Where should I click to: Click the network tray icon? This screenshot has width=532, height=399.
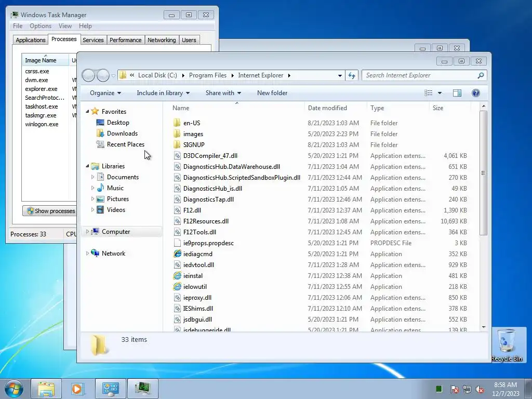[467, 389]
